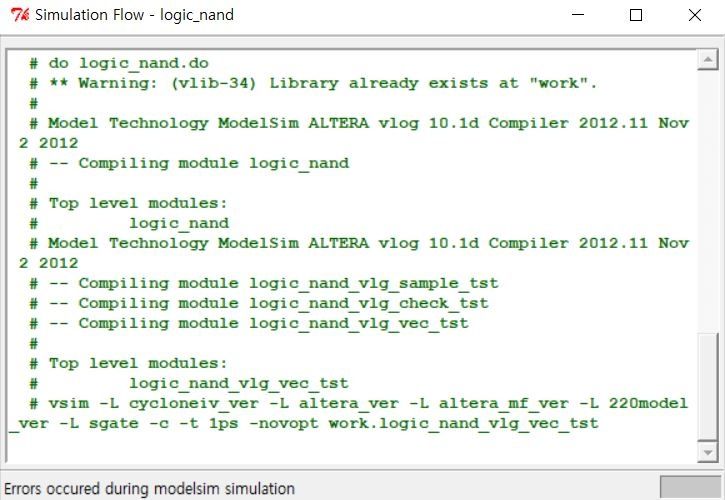Click 'logic_nand_vlg_sample_tst' compiling line
The height and width of the screenshot is (500, 725).
coord(264,284)
